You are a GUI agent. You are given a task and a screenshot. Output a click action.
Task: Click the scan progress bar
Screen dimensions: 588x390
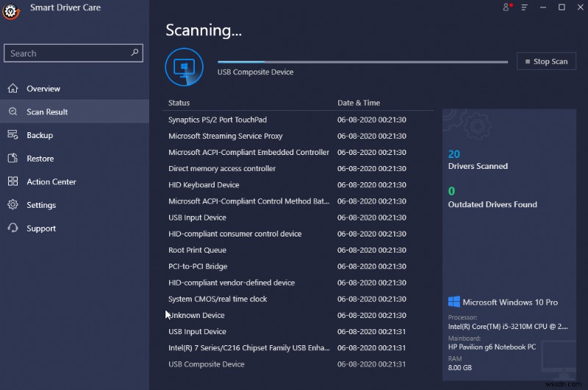tap(362, 62)
